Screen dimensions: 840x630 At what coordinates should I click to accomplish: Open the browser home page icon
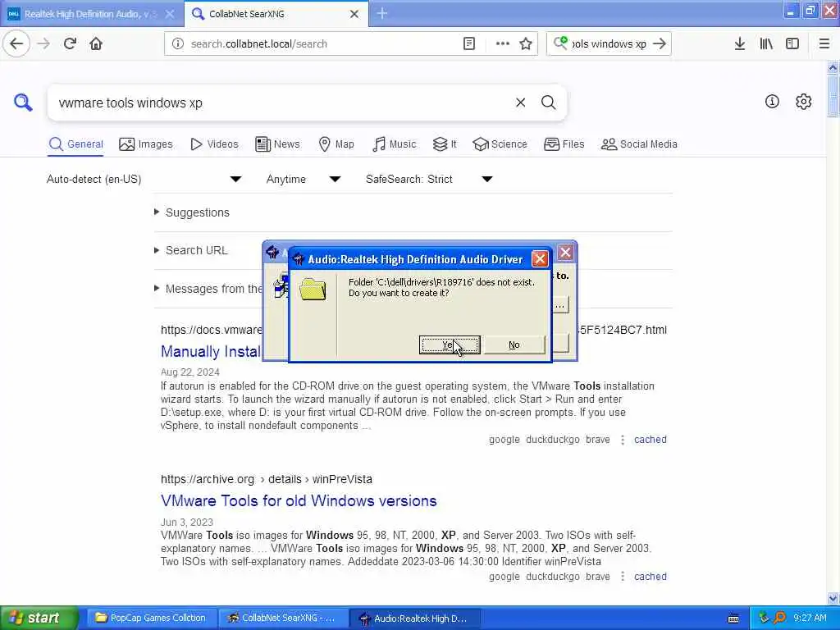tap(96, 44)
